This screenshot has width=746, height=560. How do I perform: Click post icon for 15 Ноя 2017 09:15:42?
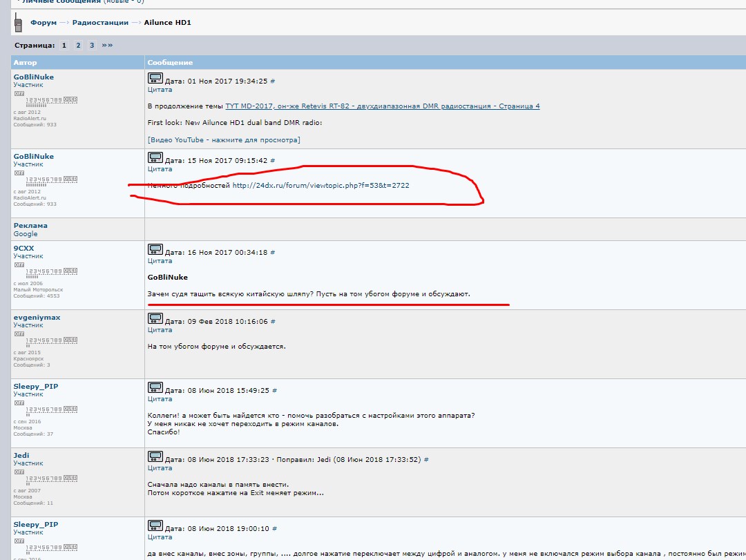click(x=155, y=158)
